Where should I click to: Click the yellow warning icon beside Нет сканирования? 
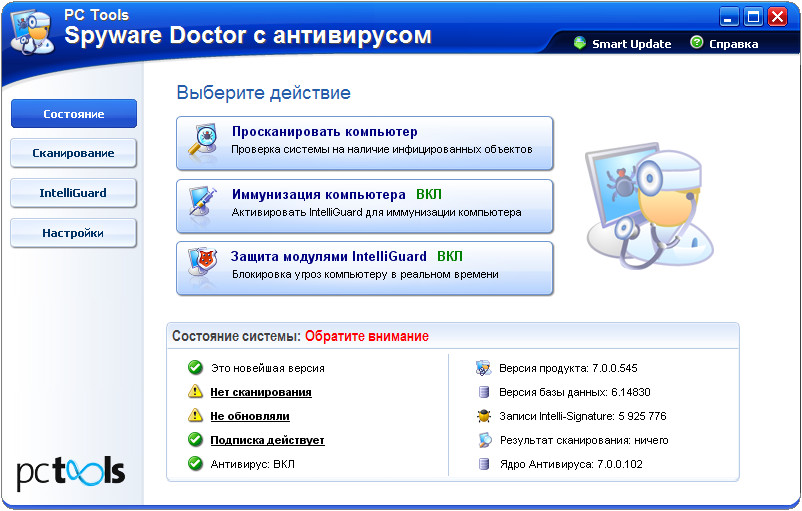coord(195,392)
